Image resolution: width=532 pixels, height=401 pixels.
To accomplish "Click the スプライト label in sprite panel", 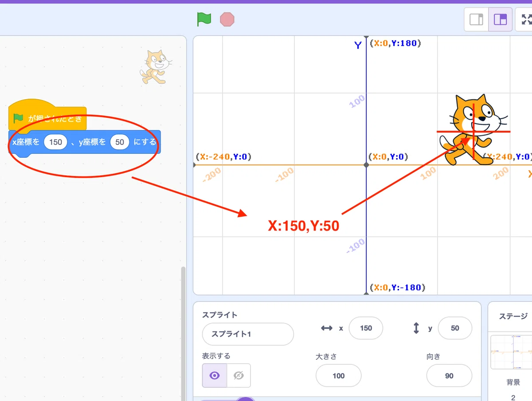I will click(x=220, y=315).
